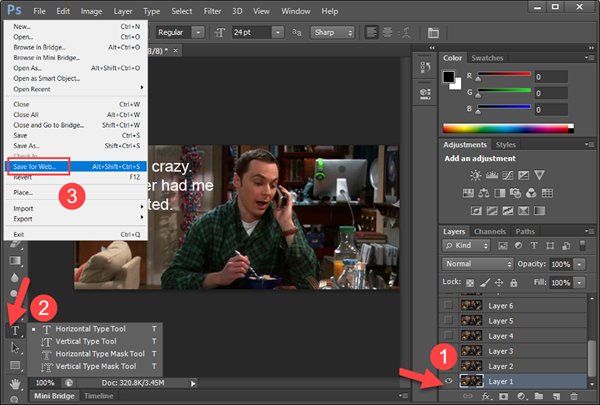
Task: Add a layer mask
Action: tap(504, 396)
